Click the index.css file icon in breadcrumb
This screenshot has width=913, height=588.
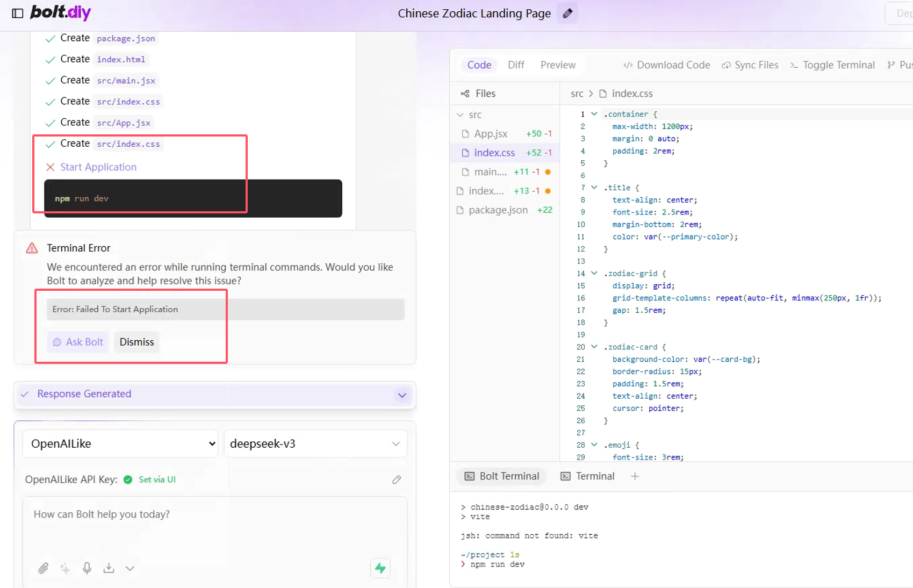603,94
